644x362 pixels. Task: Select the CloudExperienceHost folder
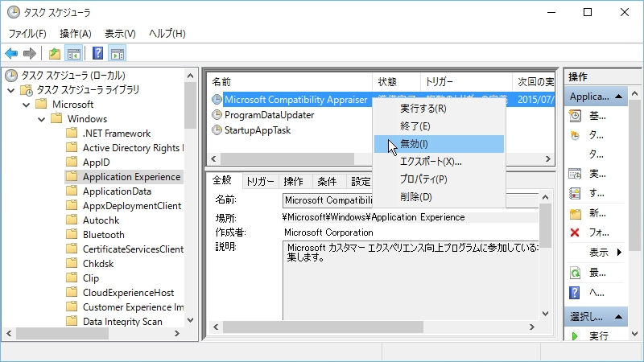pyautogui.click(x=128, y=292)
